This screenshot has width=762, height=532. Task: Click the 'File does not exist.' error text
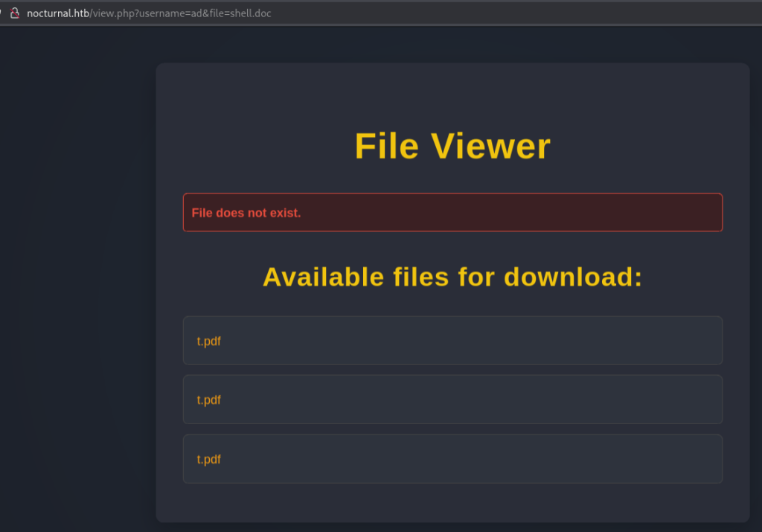coord(246,213)
